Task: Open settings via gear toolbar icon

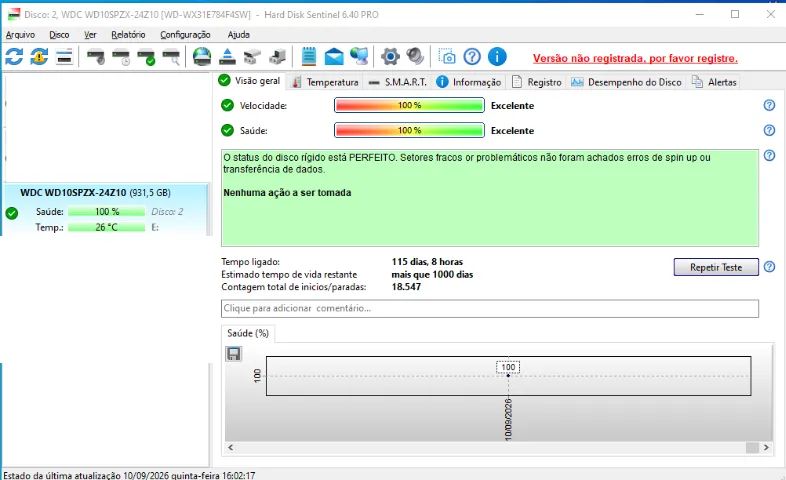Action: tap(390, 57)
